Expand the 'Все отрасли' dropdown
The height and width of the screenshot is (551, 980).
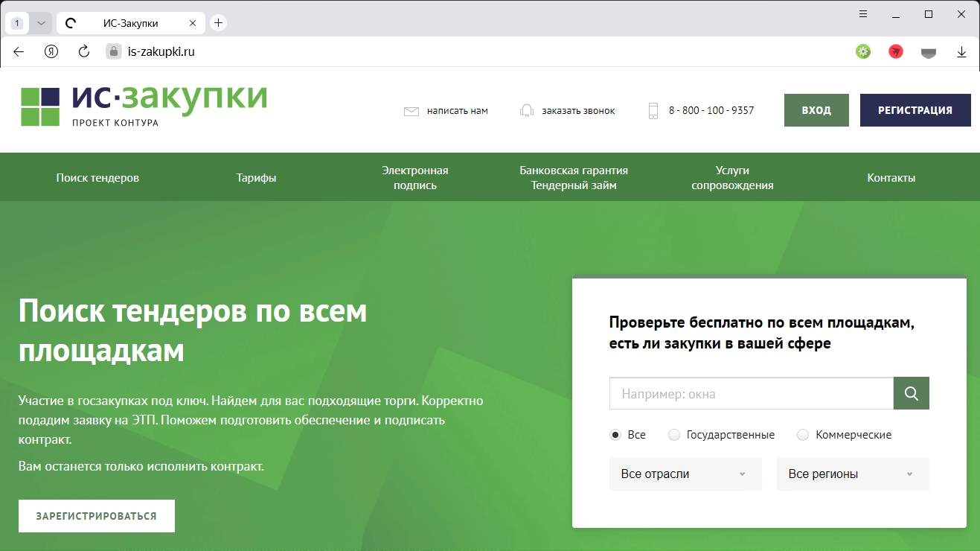tap(685, 474)
